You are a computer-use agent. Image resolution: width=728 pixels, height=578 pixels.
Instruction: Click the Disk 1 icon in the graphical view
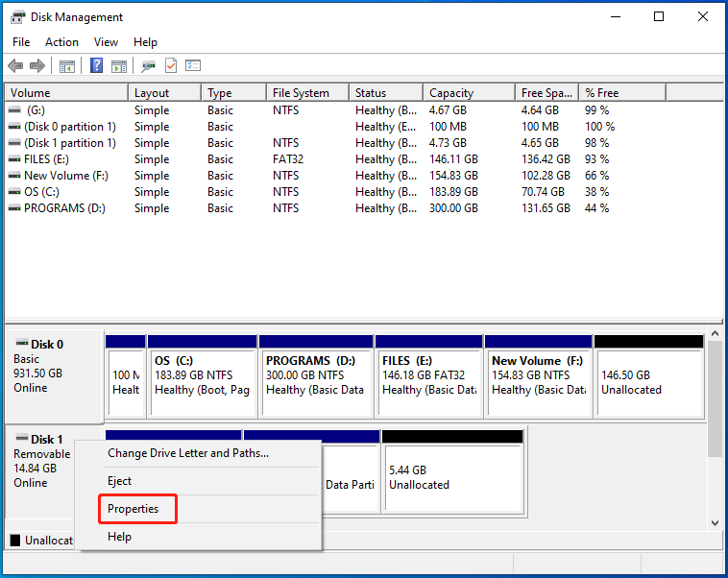[22, 438]
